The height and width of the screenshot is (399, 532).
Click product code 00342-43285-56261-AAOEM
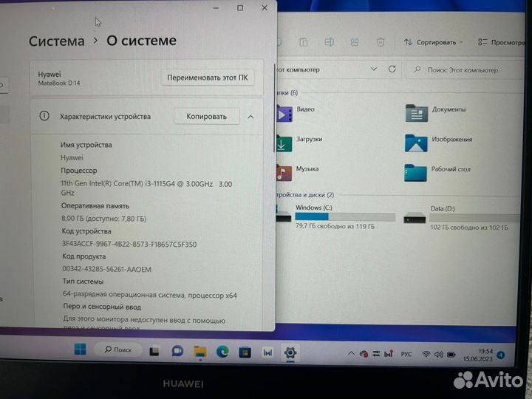pos(106,270)
